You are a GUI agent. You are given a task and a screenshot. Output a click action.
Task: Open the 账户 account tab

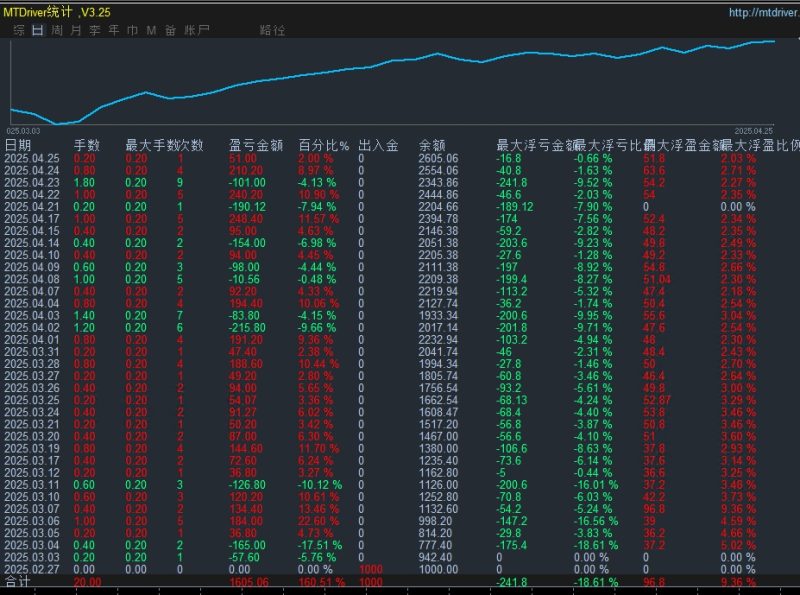(197, 31)
